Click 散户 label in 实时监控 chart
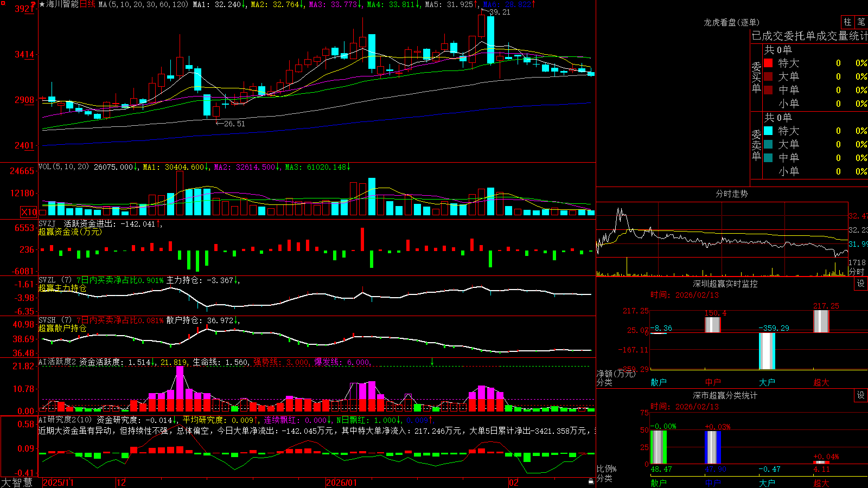The width and height of the screenshot is (868, 488). coord(659,382)
